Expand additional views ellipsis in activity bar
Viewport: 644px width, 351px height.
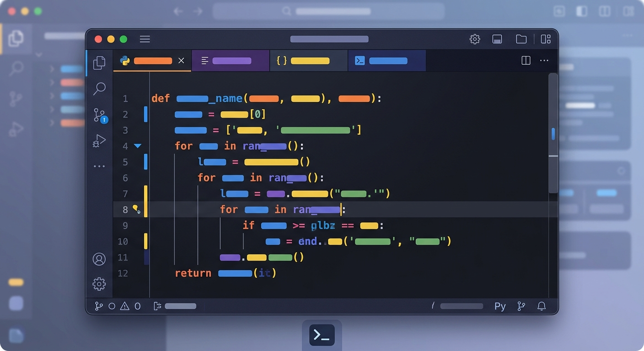click(99, 166)
